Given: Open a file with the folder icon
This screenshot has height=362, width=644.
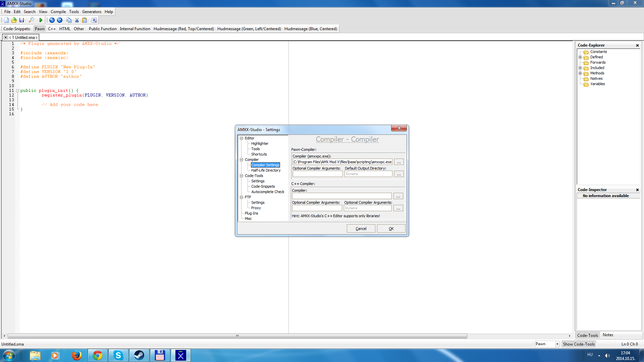Looking at the screenshot, I should point(14,20).
